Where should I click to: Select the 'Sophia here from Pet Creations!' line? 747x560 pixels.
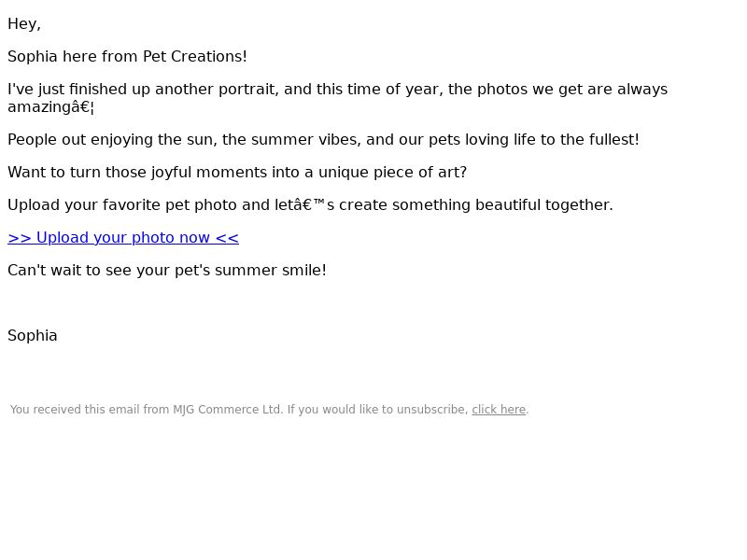pyautogui.click(x=127, y=57)
